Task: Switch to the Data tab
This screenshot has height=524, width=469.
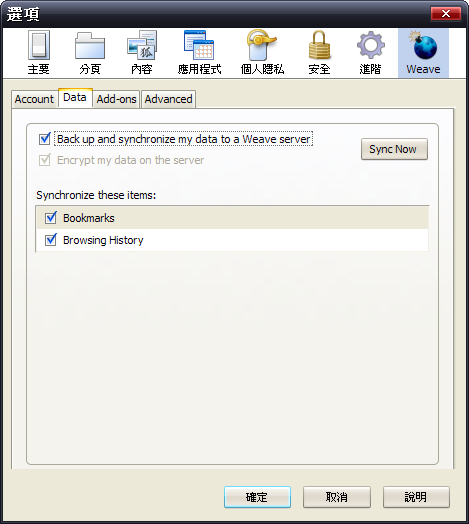Action: point(75,98)
